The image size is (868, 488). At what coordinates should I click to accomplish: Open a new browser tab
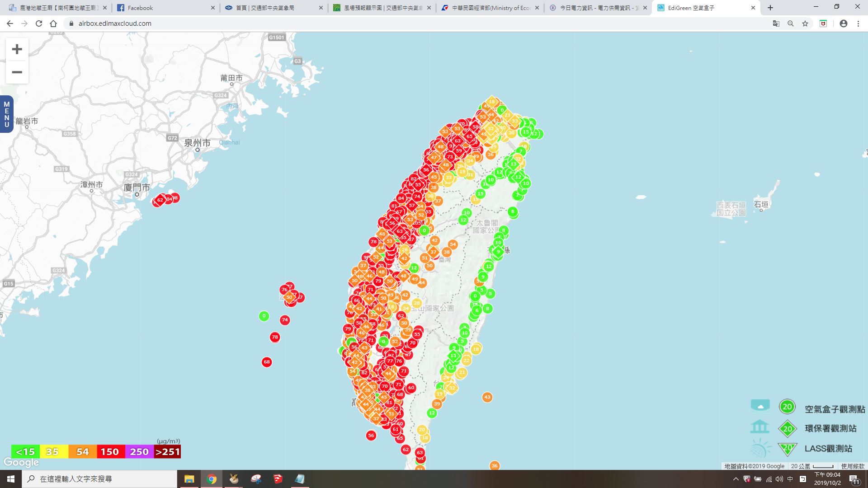click(x=770, y=8)
